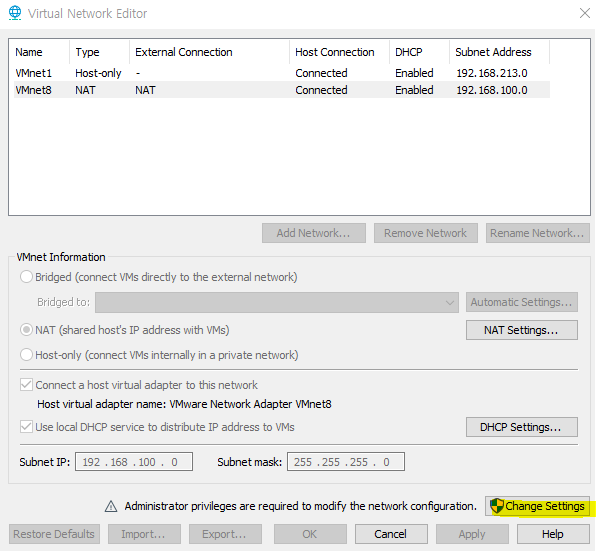Click the Restore Defaults button
The height and width of the screenshot is (551, 596).
(x=54, y=534)
